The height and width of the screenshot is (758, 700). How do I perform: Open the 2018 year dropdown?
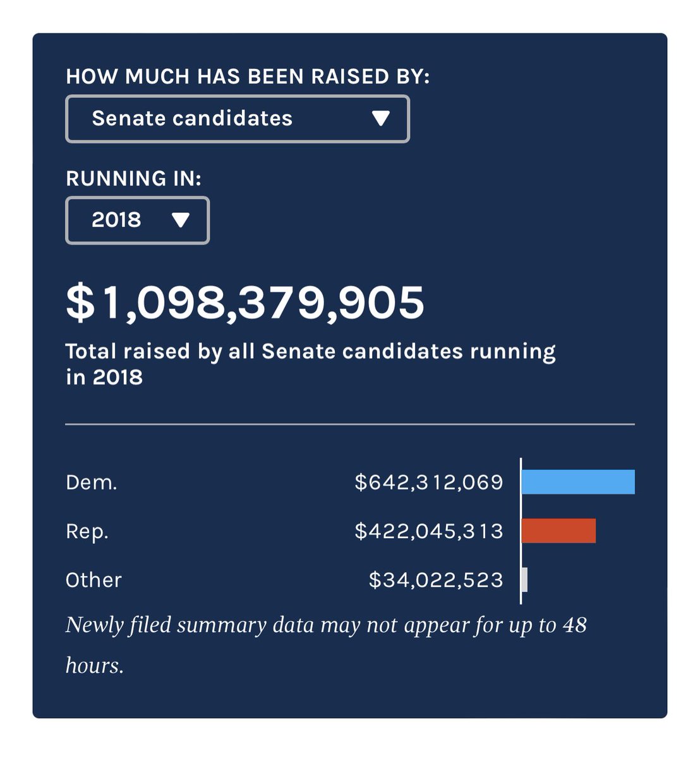(137, 220)
